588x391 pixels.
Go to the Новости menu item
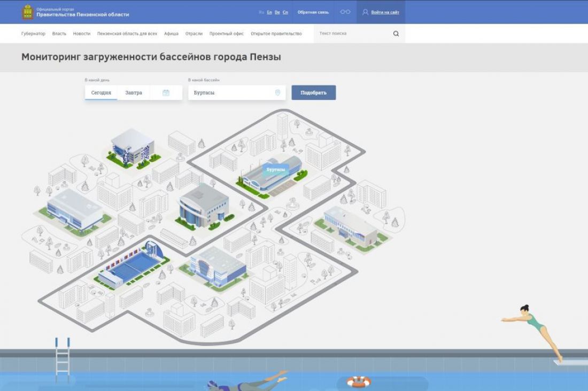click(x=82, y=34)
